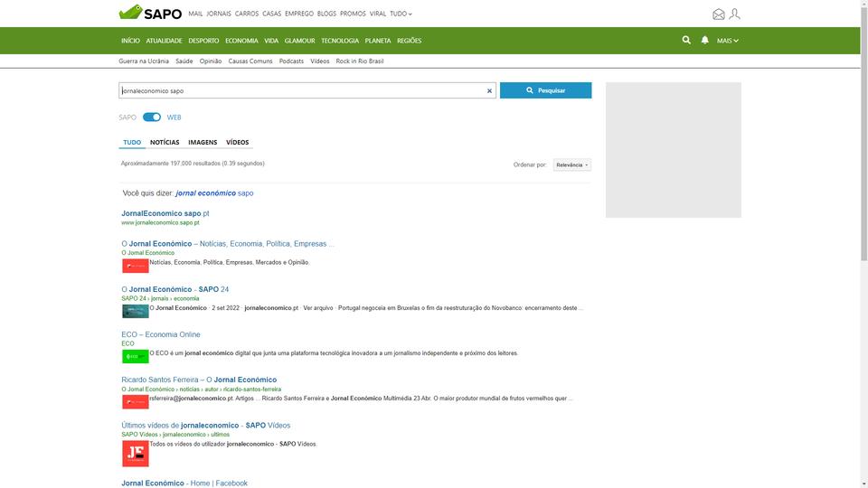
Task: Open the VIDA section
Action: [x=271, y=41]
